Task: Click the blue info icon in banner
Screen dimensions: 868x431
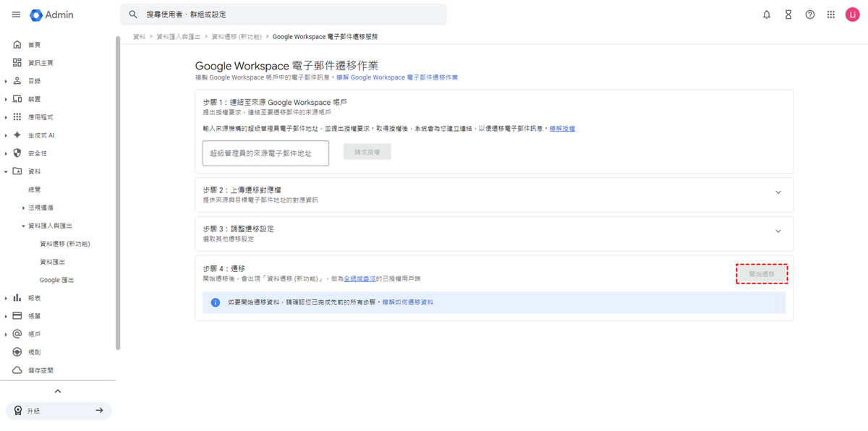Action: [x=215, y=302]
